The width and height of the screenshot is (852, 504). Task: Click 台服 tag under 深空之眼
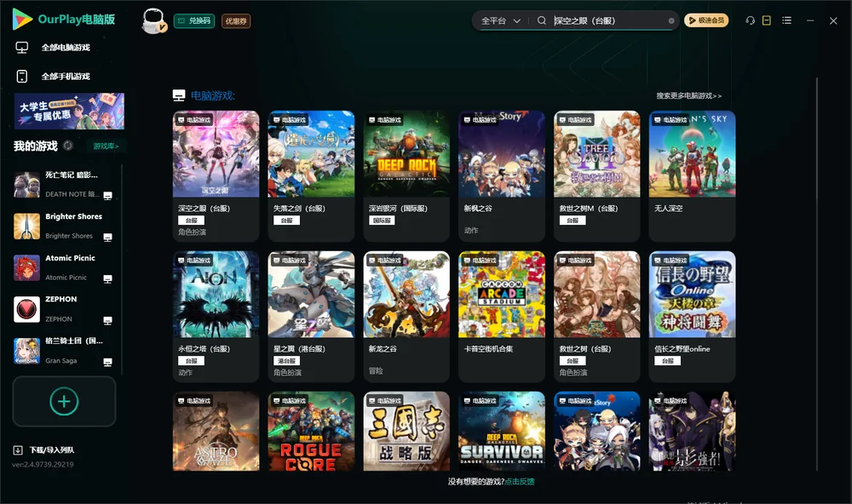[191, 220]
